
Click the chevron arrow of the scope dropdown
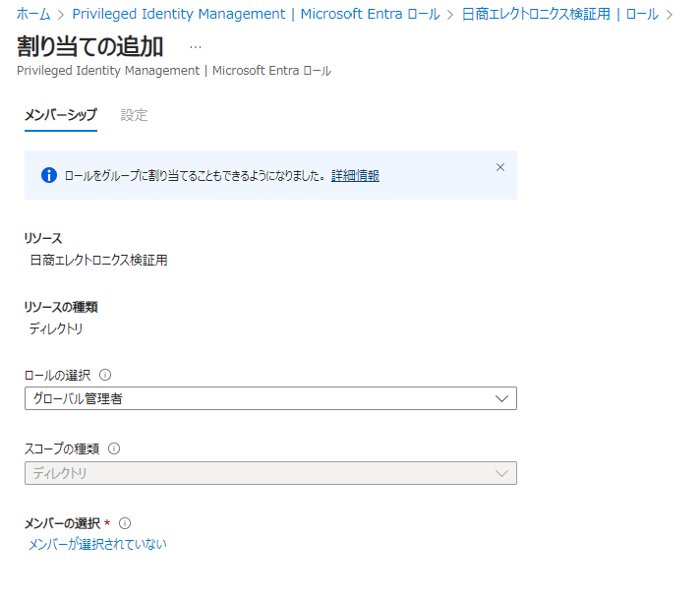click(501, 473)
